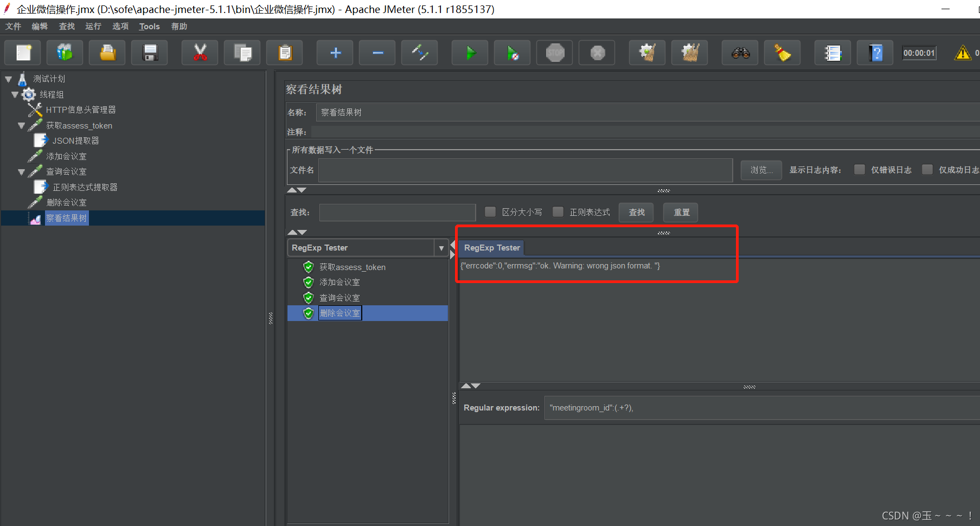Select the 获取assess_token result entry
The height and width of the screenshot is (526, 980).
click(x=352, y=267)
